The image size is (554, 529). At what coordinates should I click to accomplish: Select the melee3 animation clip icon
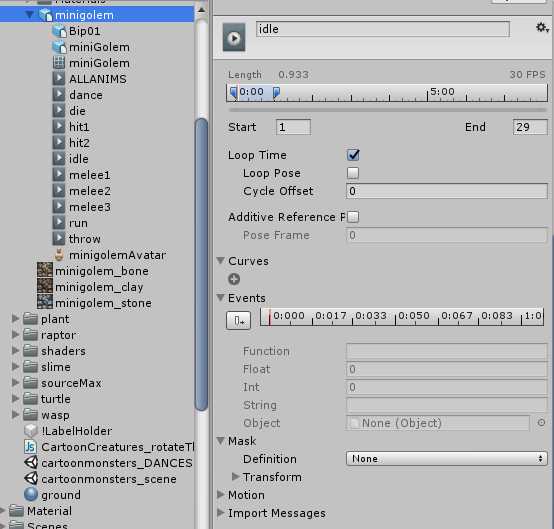point(59,207)
